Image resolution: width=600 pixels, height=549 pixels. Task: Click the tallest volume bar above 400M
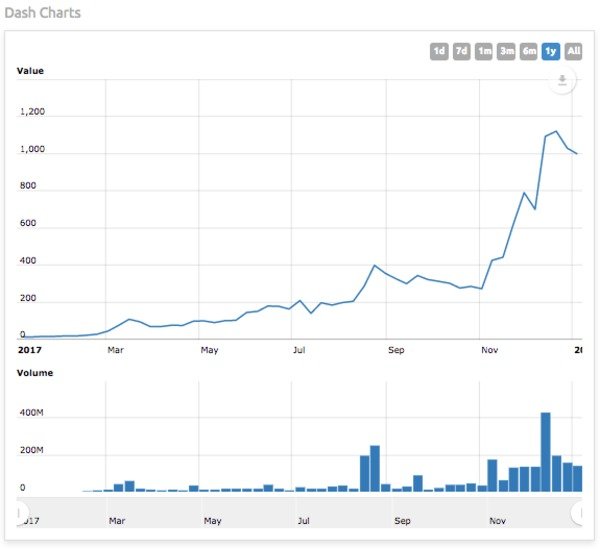545,452
